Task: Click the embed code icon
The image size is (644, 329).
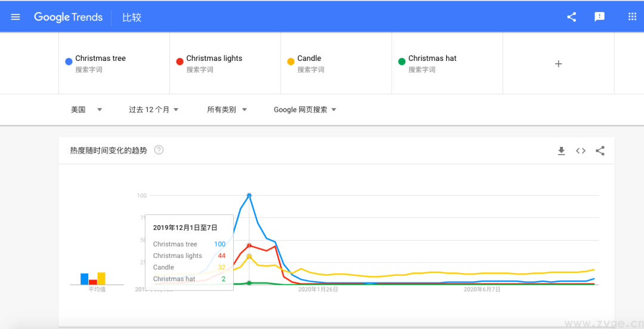Action: pos(581,151)
